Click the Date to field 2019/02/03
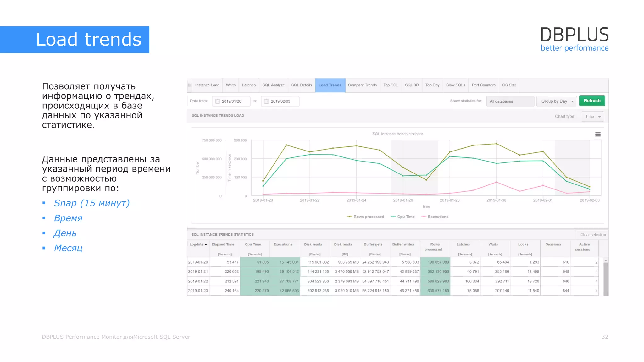Viewport: 644px width, 362px height. (280, 101)
